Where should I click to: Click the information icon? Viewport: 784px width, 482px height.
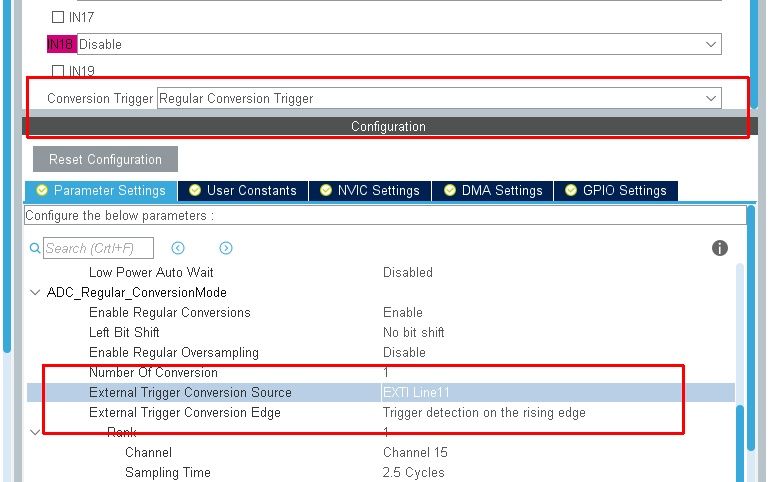pyautogui.click(x=720, y=248)
